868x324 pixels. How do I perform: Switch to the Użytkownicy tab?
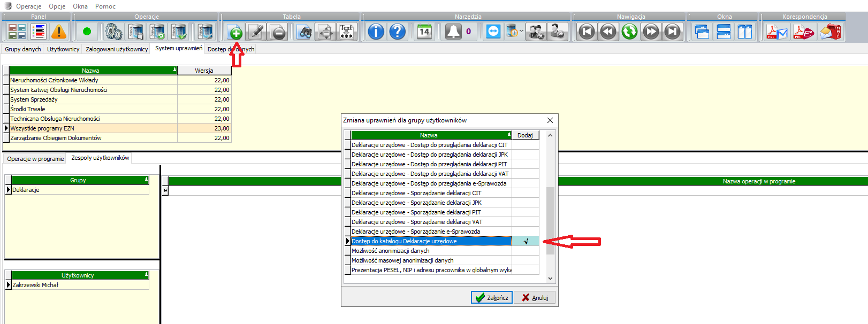(63, 49)
